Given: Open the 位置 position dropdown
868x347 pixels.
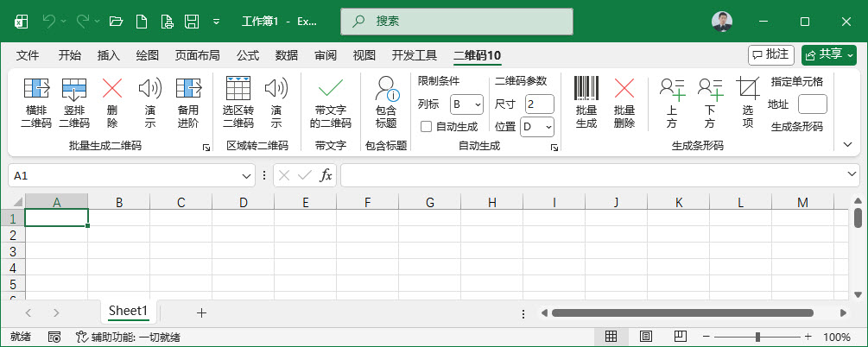Looking at the screenshot, I should (x=536, y=127).
